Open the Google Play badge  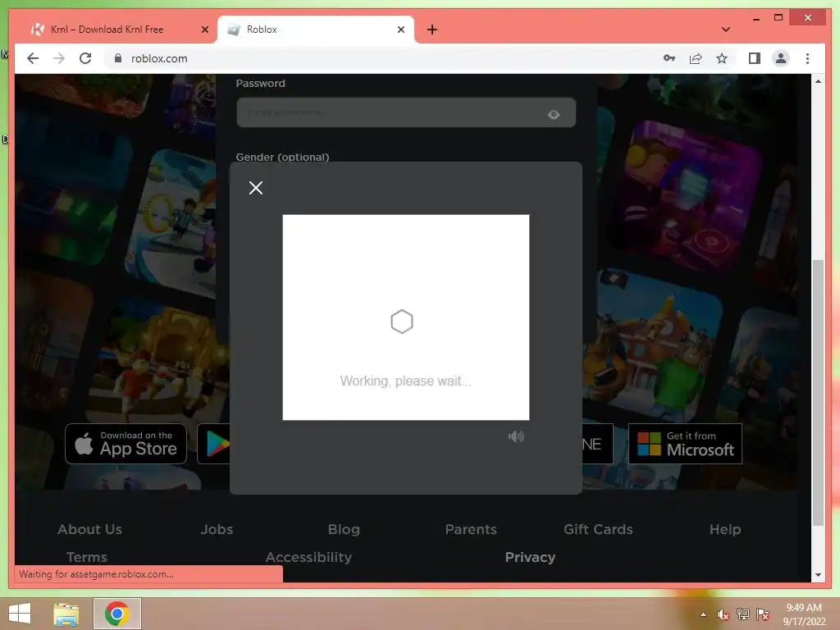tap(214, 444)
